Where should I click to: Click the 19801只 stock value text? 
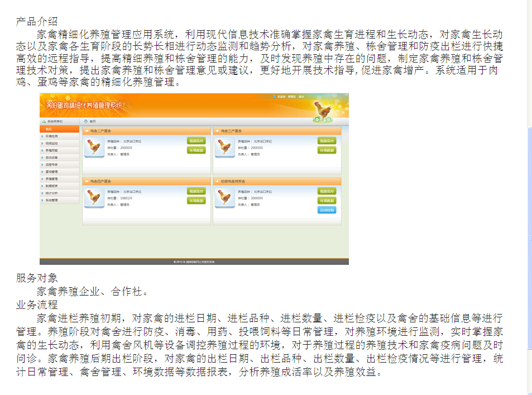pos(126,198)
